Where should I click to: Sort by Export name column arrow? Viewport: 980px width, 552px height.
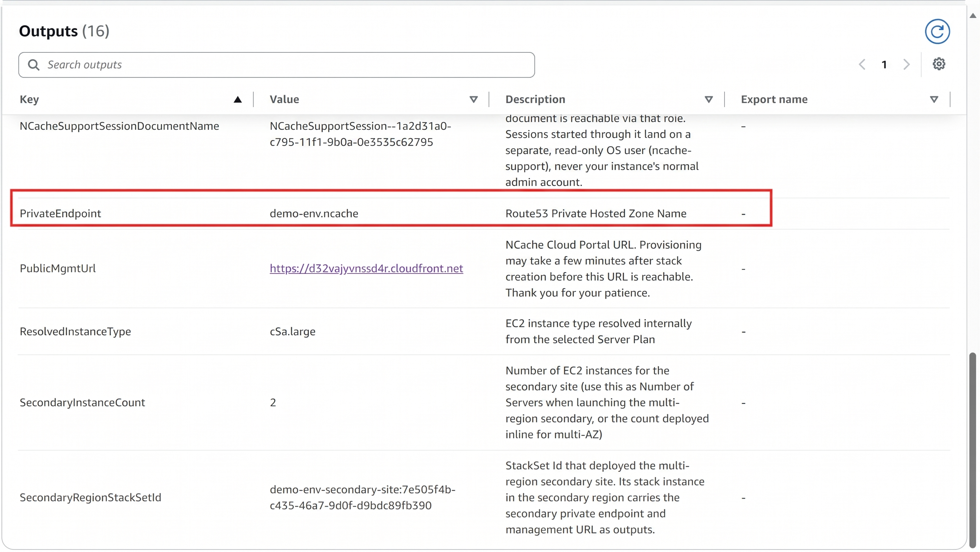[934, 99]
